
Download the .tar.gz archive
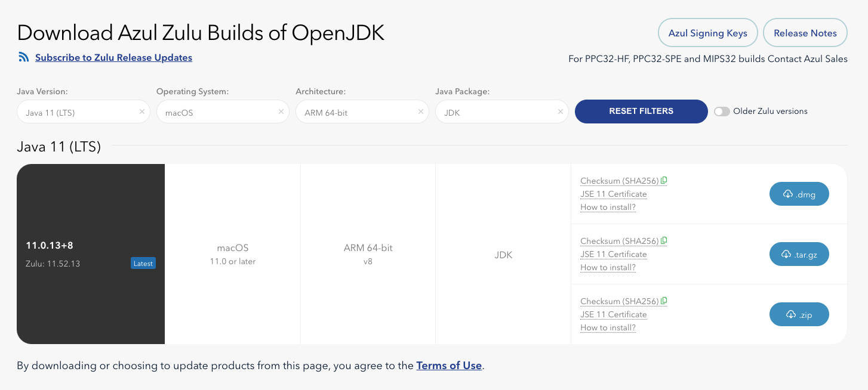tap(799, 254)
